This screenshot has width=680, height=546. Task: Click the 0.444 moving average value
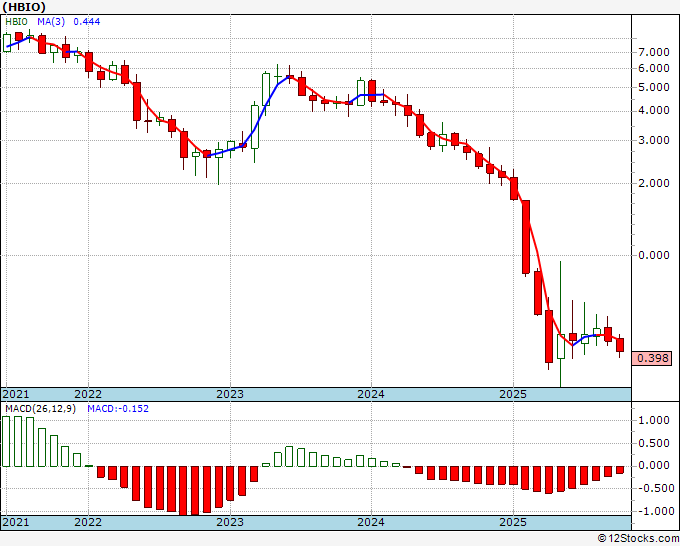click(87, 22)
